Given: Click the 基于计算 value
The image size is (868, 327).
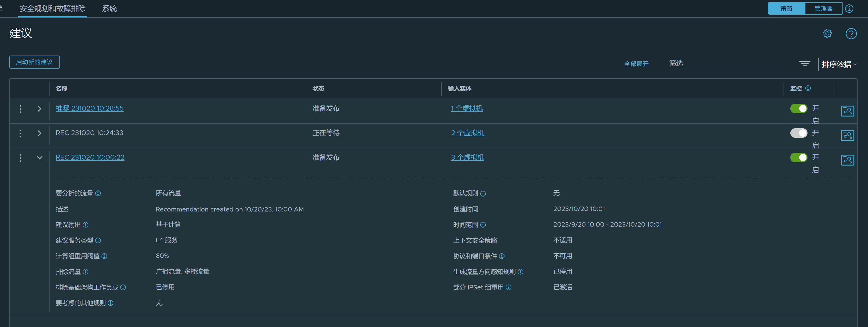Looking at the screenshot, I should click(168, 225).
